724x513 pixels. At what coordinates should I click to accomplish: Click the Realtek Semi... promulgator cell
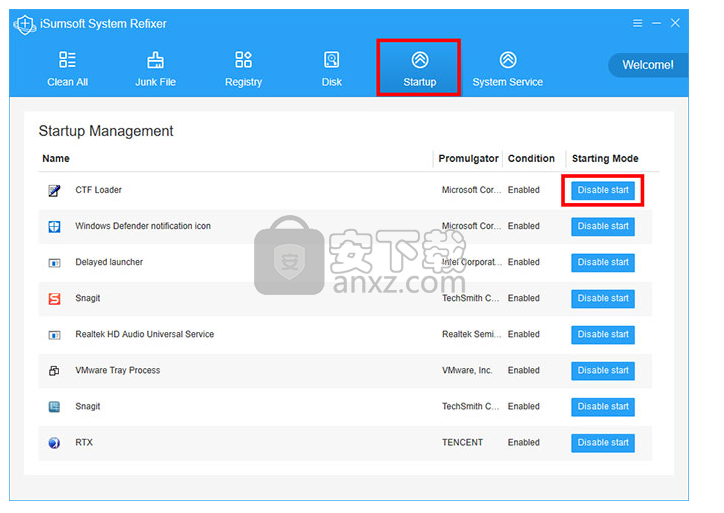(471, 334)
